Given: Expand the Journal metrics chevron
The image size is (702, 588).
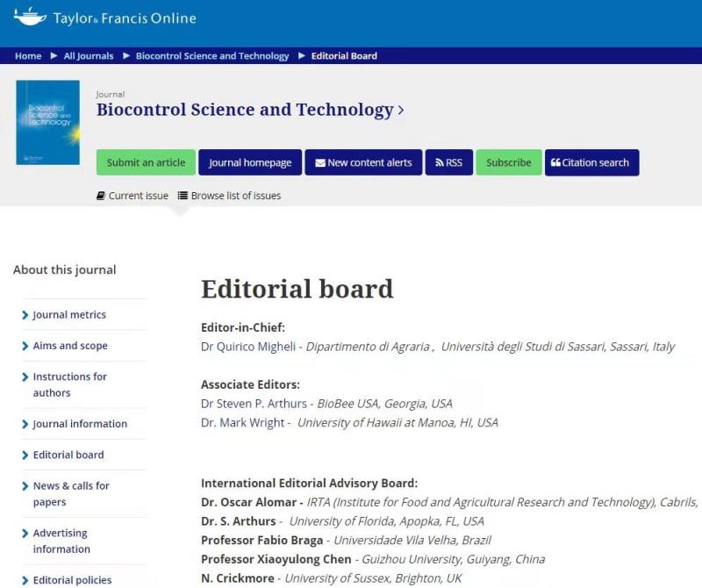Looking at the screenshot, I should click(x=25, y=315).
